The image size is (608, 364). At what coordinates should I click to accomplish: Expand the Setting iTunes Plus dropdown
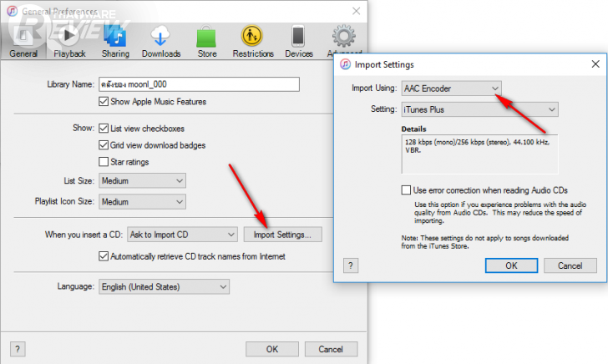(479, 109)
